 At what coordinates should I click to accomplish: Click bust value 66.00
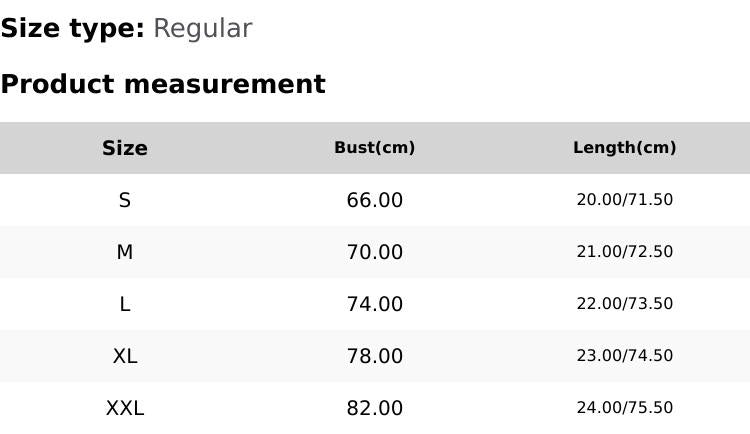pyautogui.click(x=375, y=200)
